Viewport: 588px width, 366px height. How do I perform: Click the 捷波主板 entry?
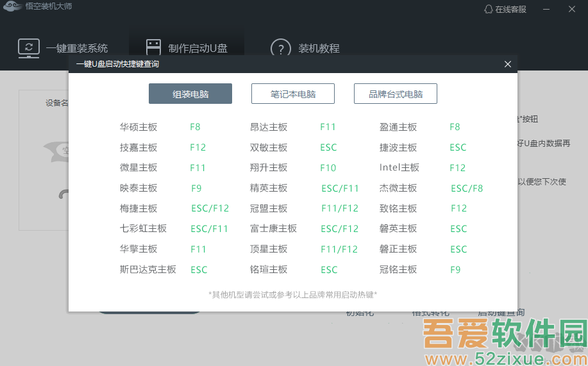click(x=398, y=147)
